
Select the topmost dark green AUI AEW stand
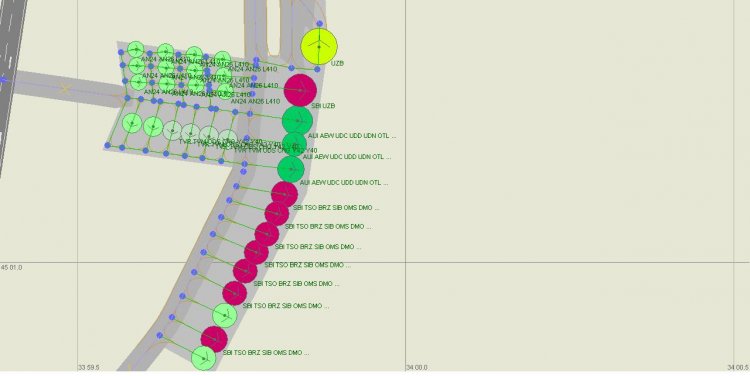tap(297, 121)
